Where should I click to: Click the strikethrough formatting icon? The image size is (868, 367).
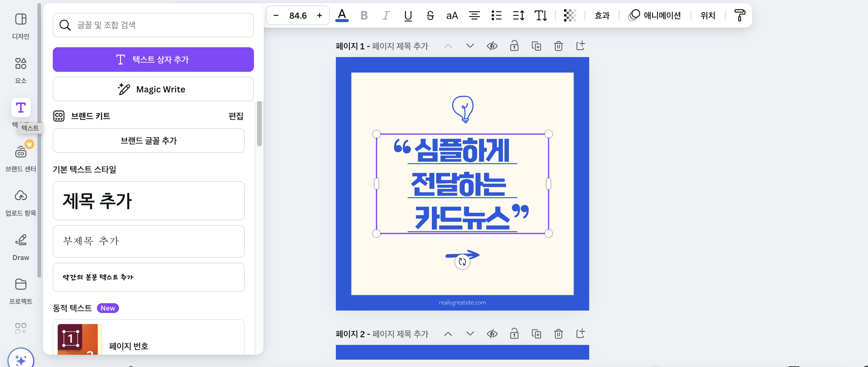[430, 16]
